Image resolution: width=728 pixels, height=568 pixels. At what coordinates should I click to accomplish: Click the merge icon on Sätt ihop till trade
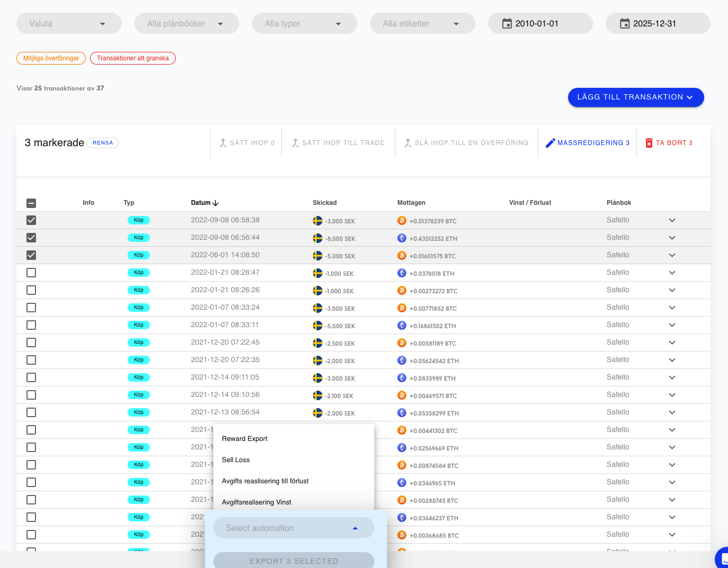[295, 143]
